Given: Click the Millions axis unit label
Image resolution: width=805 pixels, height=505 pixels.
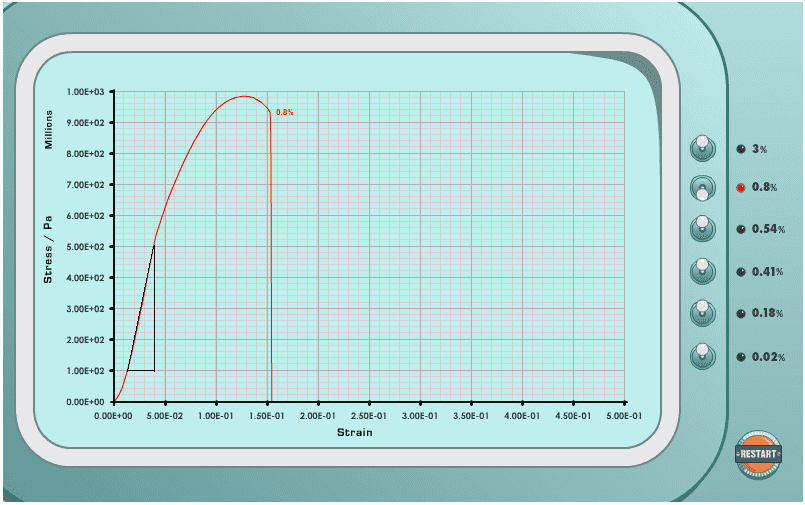Looking at the screenshot, I should (x=49, y=129).
